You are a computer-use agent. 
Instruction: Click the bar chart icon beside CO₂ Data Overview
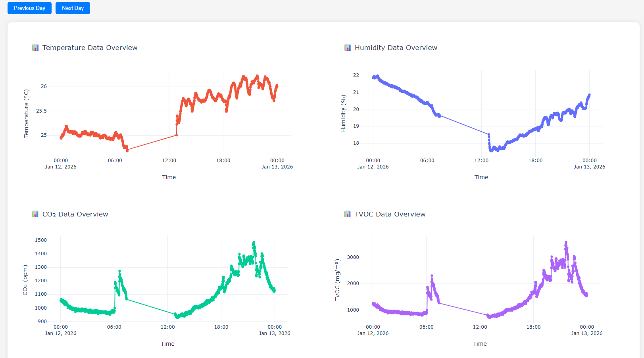click(35, 214)
